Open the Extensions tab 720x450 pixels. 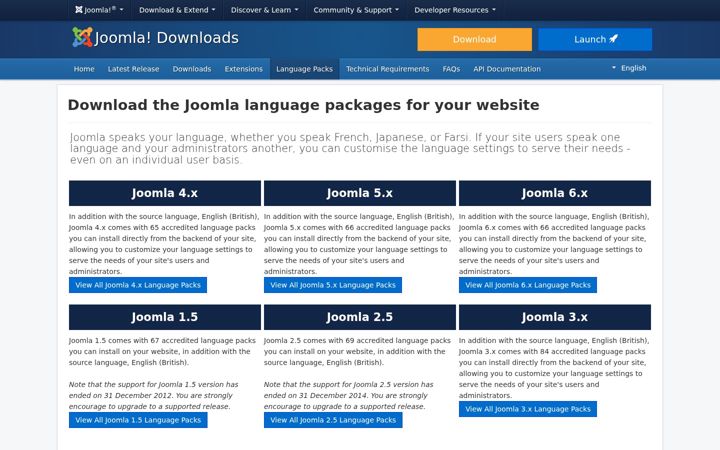pyautogui.click(x=244, y=69)
